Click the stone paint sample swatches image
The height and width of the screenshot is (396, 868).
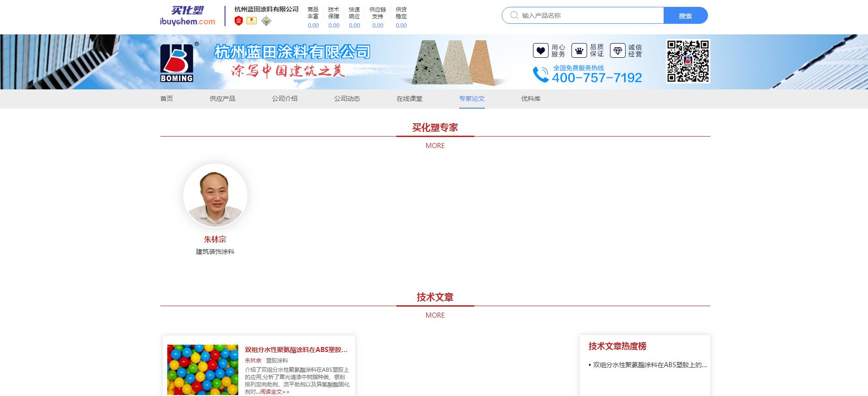coord(453,63)
